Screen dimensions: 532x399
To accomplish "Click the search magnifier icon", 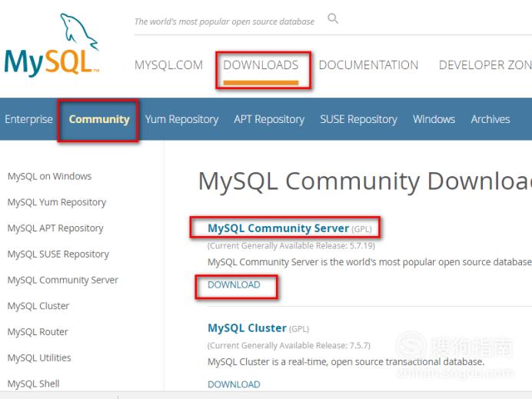I will click(x=333, y=18).
